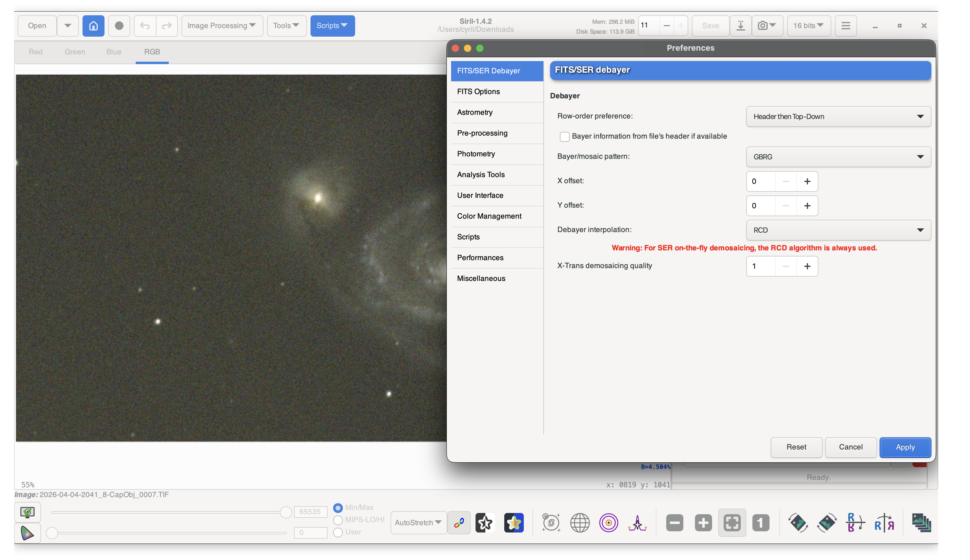This screenshot has height=560, width=970.
Task: Open the Bayer/mosaic pattern GBRG dropdown
Action: (838, 157)
